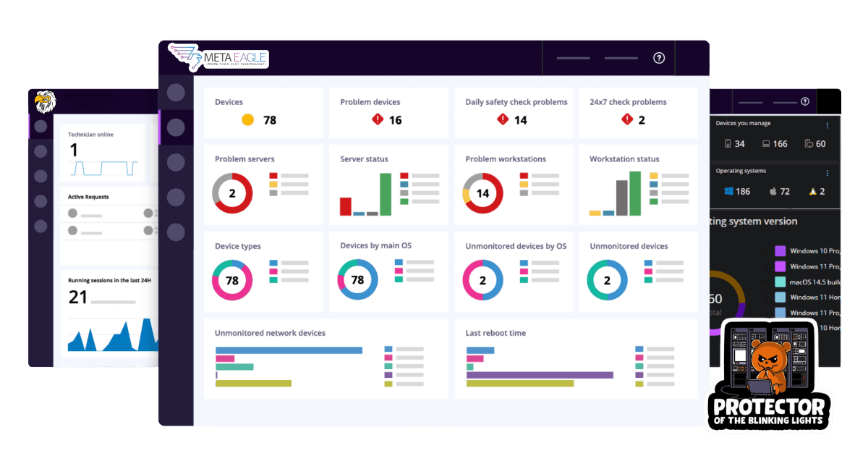Click the laptop icon showing 166 devices
This screenshot has width=868, height=456.
point(766,143)
